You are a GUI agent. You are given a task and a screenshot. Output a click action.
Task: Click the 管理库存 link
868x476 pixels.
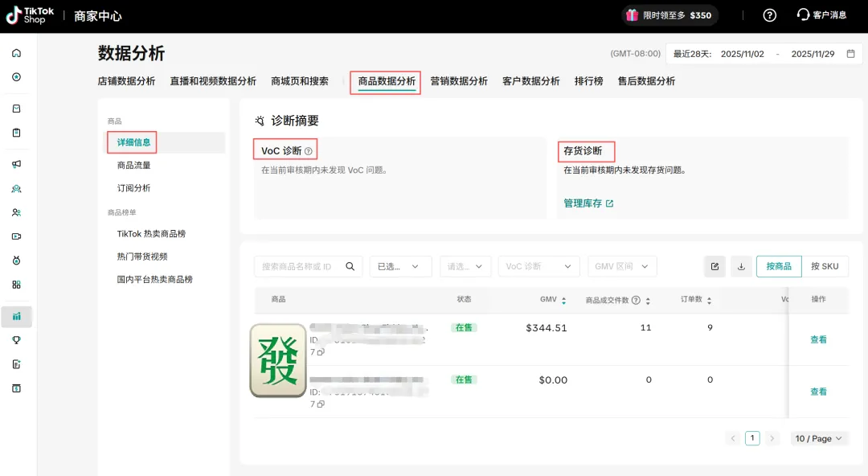588,203
